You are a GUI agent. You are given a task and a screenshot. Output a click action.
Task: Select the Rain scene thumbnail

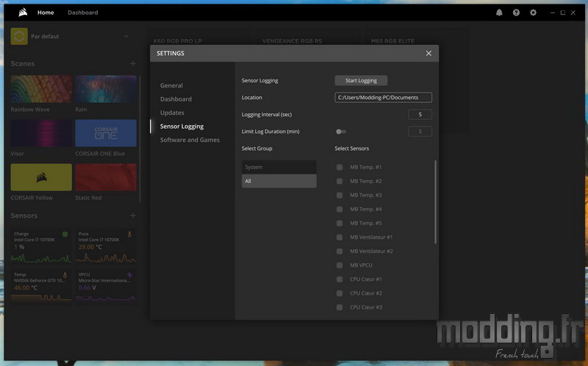pos(106,89)
